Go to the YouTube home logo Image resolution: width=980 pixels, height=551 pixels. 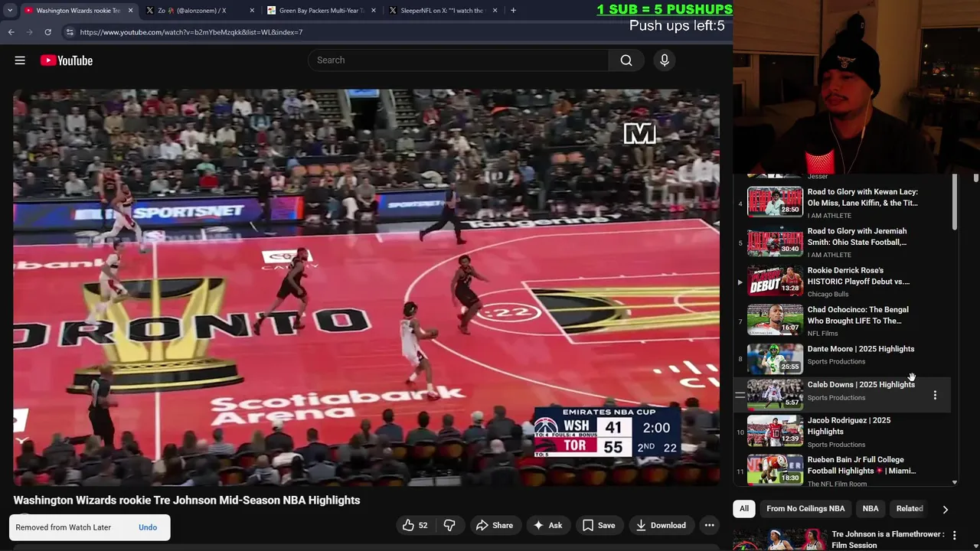pos(67,60)
